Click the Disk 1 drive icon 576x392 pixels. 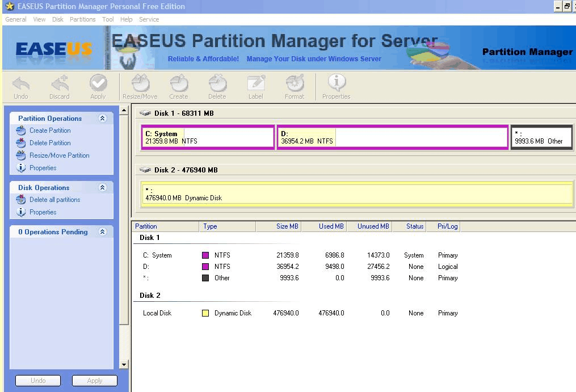tap(145, 113)
